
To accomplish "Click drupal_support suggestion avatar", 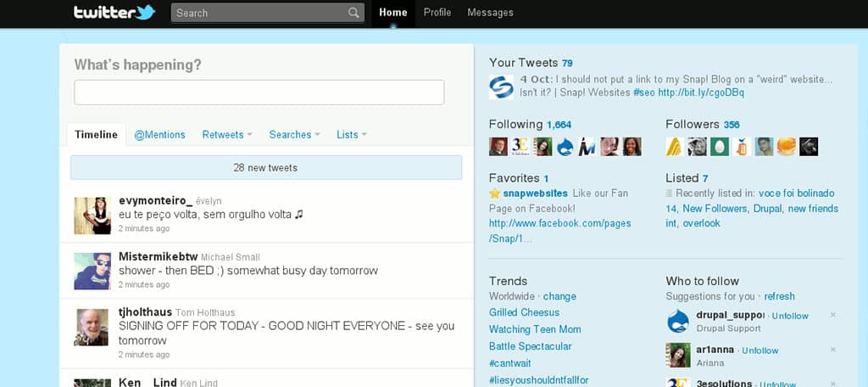I will click(x=678, y=321).
